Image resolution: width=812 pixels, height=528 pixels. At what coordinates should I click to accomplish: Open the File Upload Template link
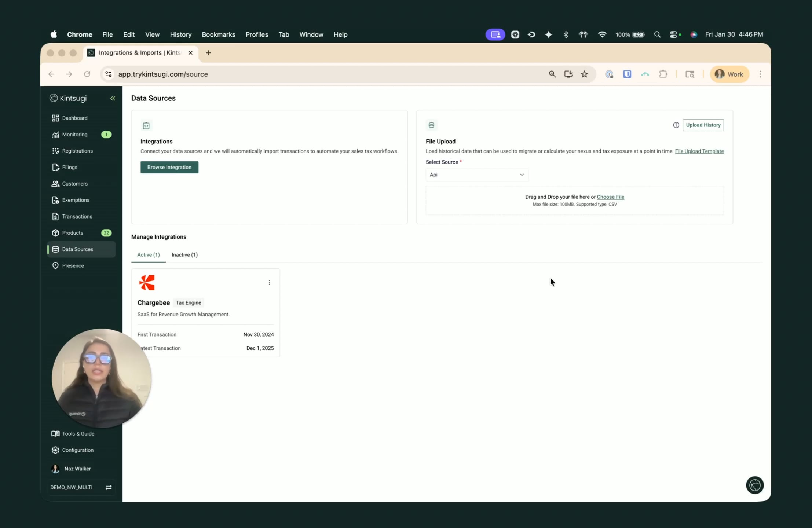(699, 151)
